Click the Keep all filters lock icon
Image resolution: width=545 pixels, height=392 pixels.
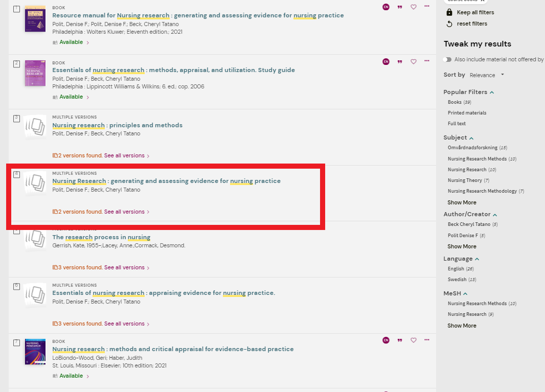coord(449,12)
